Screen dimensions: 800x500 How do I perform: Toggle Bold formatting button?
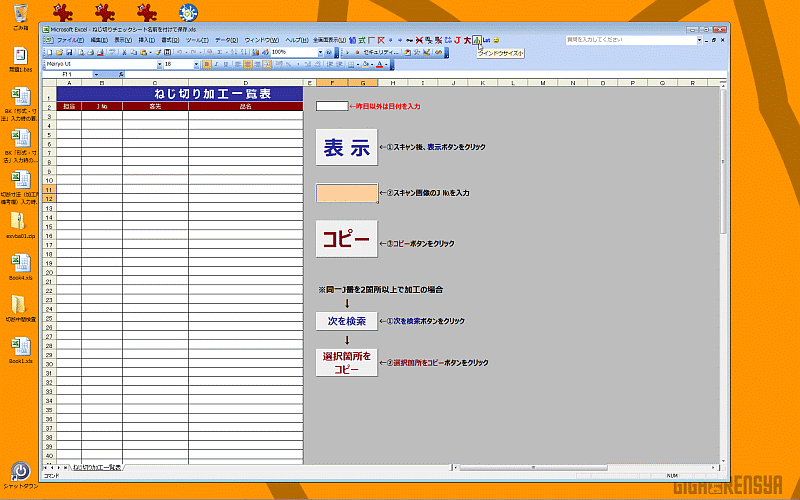pyautogui.click(x=207, y=64)
